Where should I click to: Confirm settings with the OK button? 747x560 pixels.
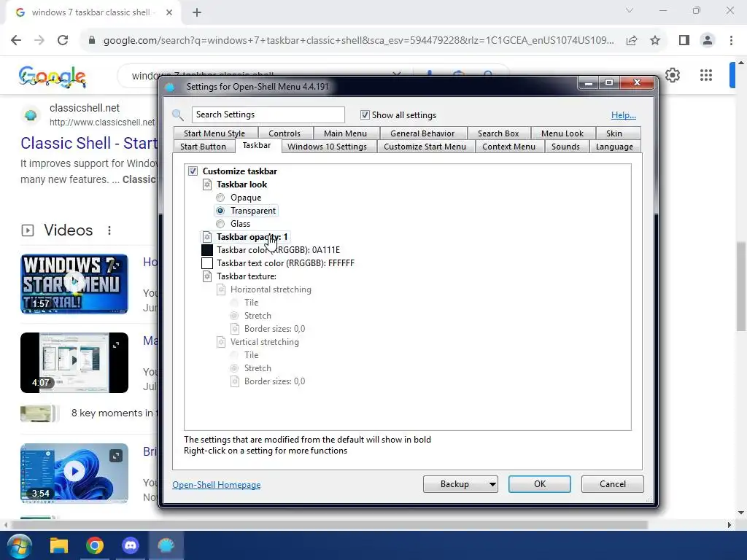click(x=540, y=484)
